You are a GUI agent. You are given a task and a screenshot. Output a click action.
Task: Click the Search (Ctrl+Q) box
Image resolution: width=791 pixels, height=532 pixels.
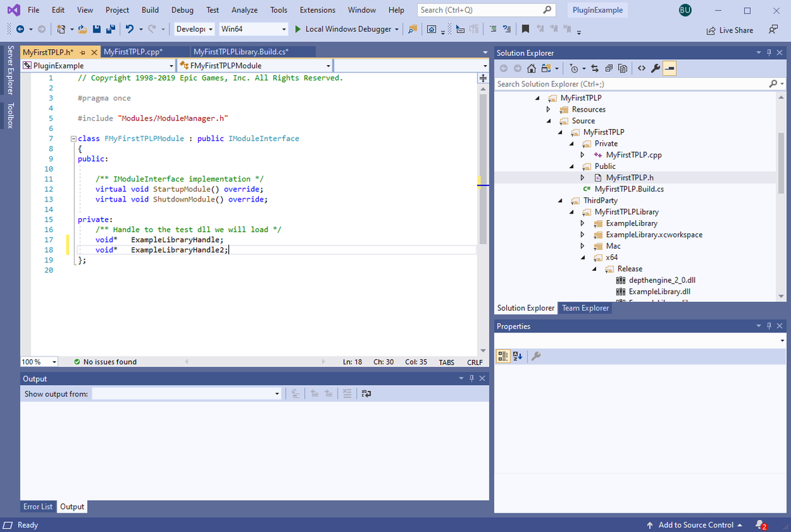point(486,10)
